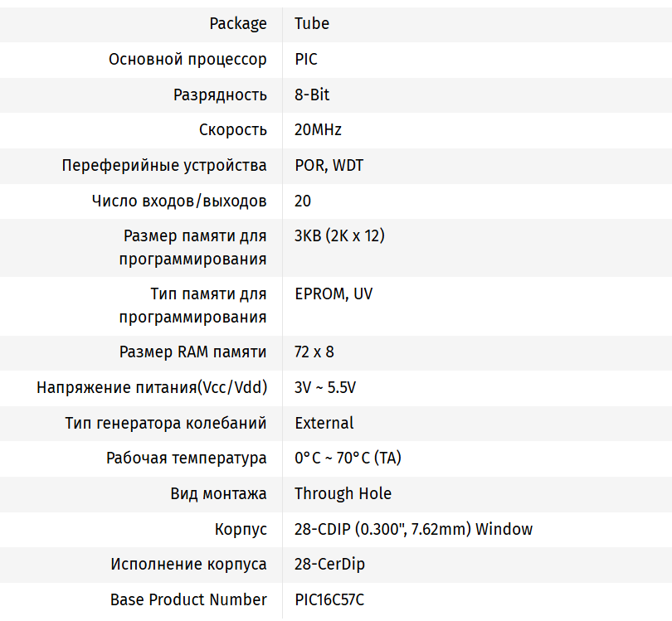This screenshot has height=621, width=672.
Task: Select the "0°C ~ 70°C (TA)" temperature value
Action: coord(348,458)
